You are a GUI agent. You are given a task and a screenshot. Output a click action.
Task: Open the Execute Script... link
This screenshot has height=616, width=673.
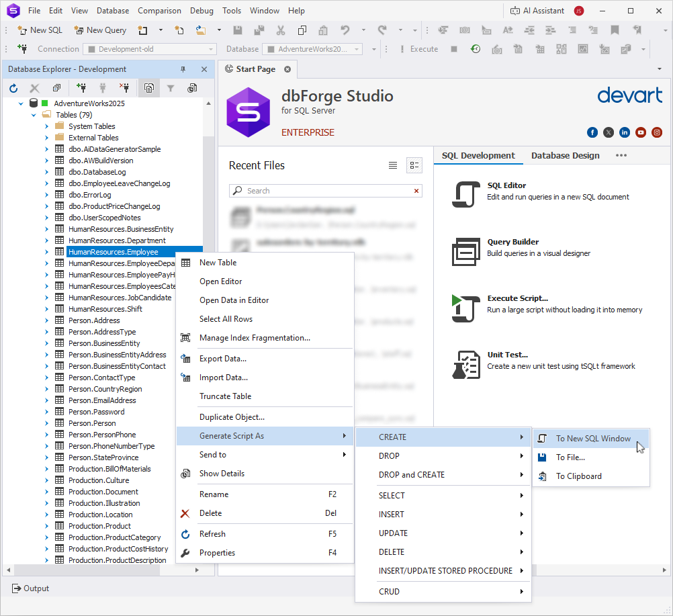click(518, 298)
